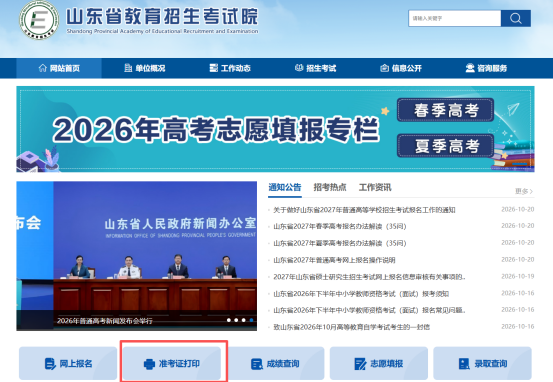Click the 准考证打印 button
Image resolution: width=553 pixels, height=382 pixels.
(x=172, y=363)
